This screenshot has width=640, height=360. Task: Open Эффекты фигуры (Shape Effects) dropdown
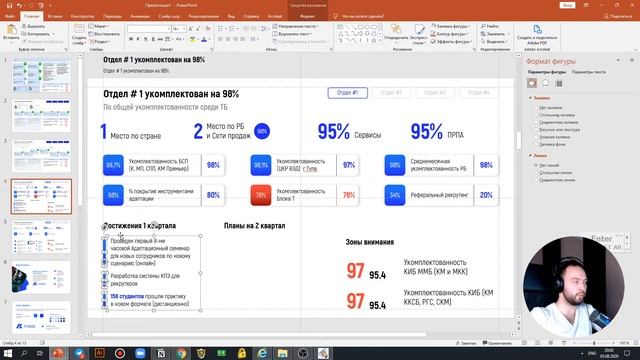tap(451, 42)
